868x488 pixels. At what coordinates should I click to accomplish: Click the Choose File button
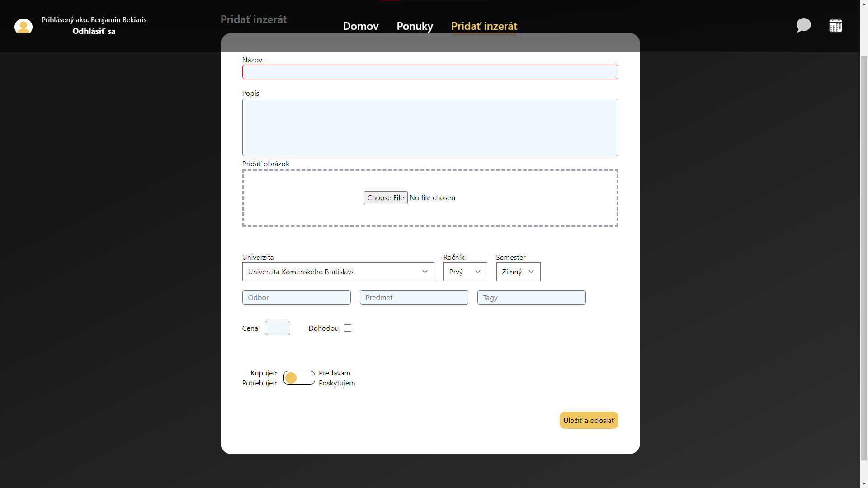tap(385, 198)
